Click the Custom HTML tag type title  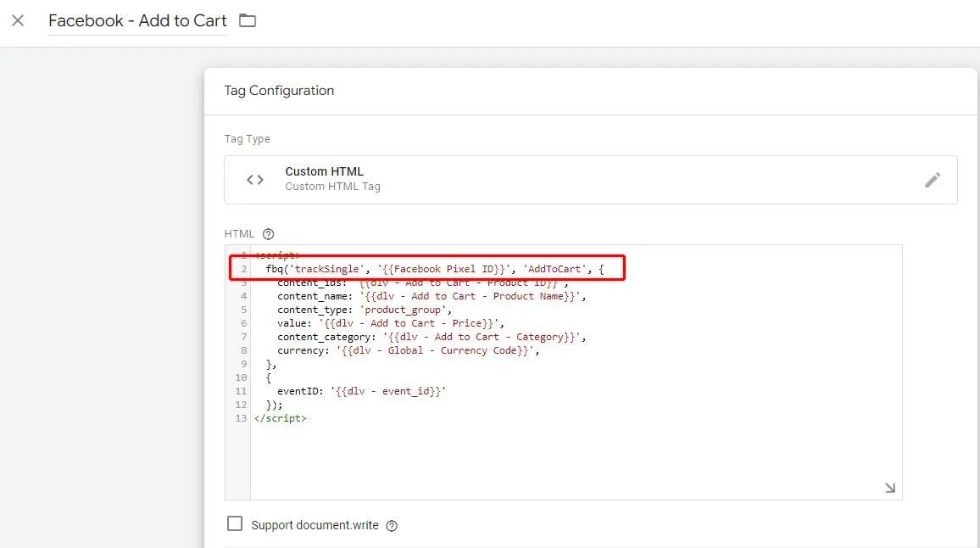click(325, 171)
